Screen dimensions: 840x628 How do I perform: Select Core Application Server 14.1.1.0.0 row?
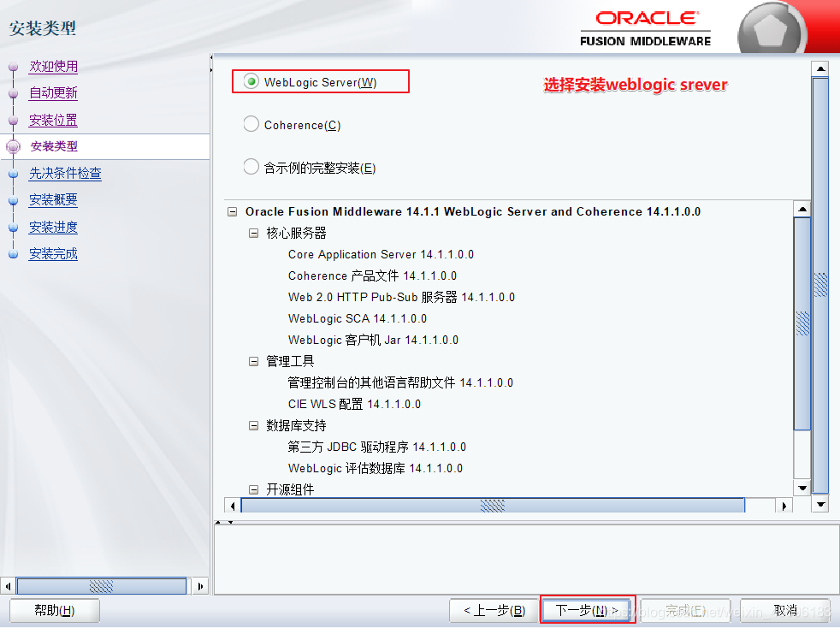pyautogui.click(x=381, y=254)
